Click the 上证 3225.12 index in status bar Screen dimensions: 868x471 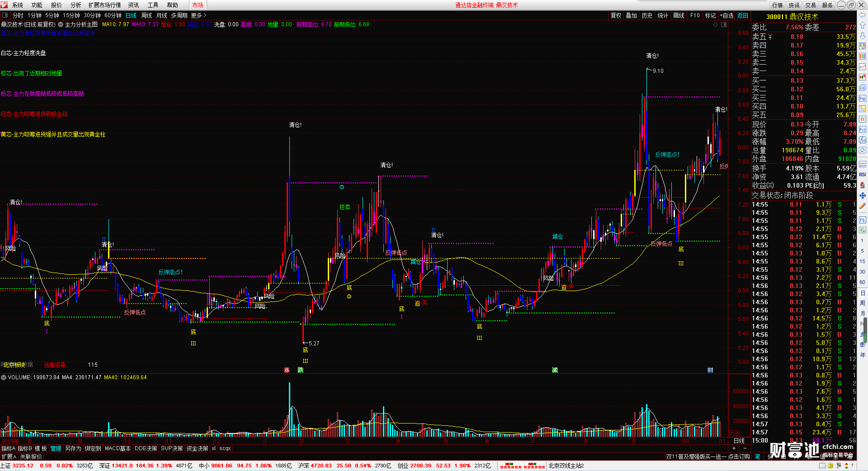click(x=17, y=466)
